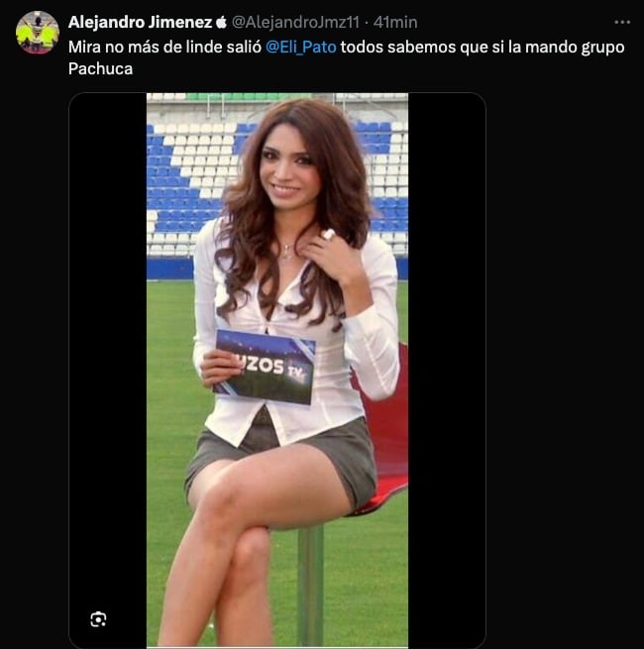This screenshot has height=649, width=644.
Task: Follow the @Eli_Pato mention link
Action: click(301, 47)
